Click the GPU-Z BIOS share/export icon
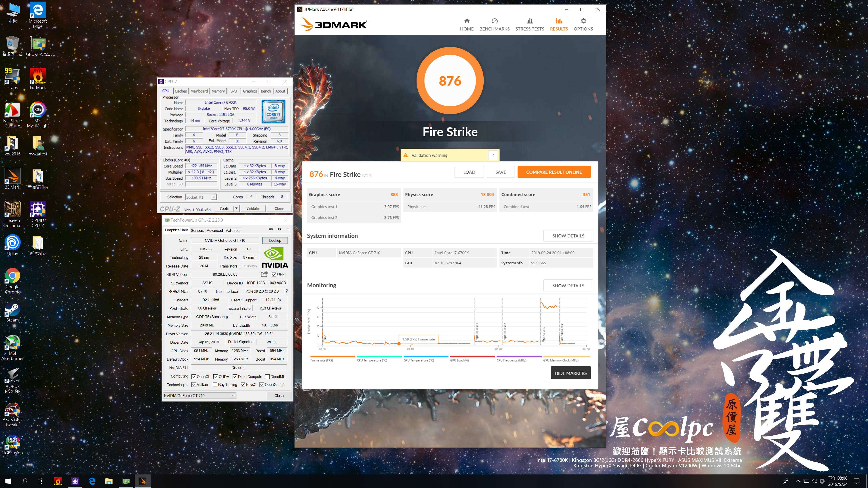Screen dimensions: 868x488 (264, 274)
